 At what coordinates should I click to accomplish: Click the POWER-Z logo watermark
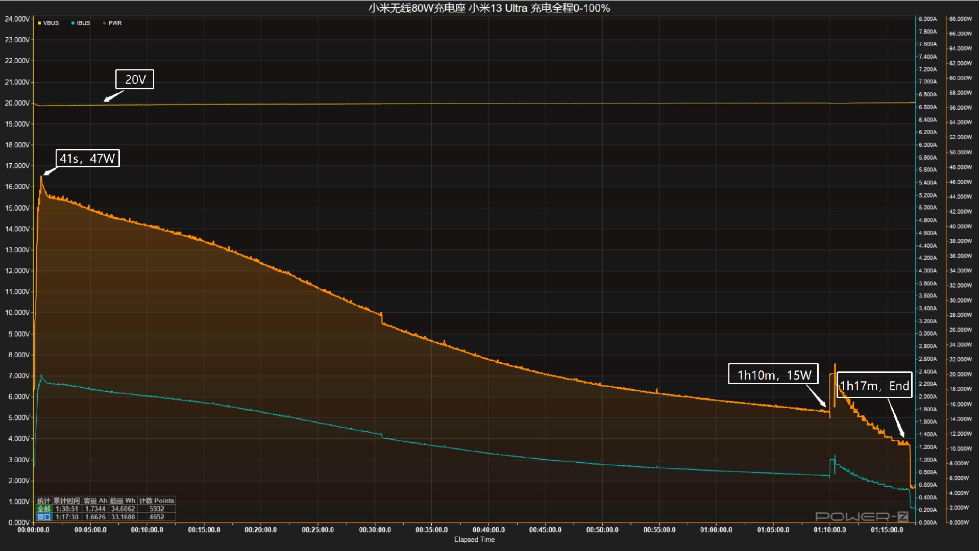[x=862, y=516]
